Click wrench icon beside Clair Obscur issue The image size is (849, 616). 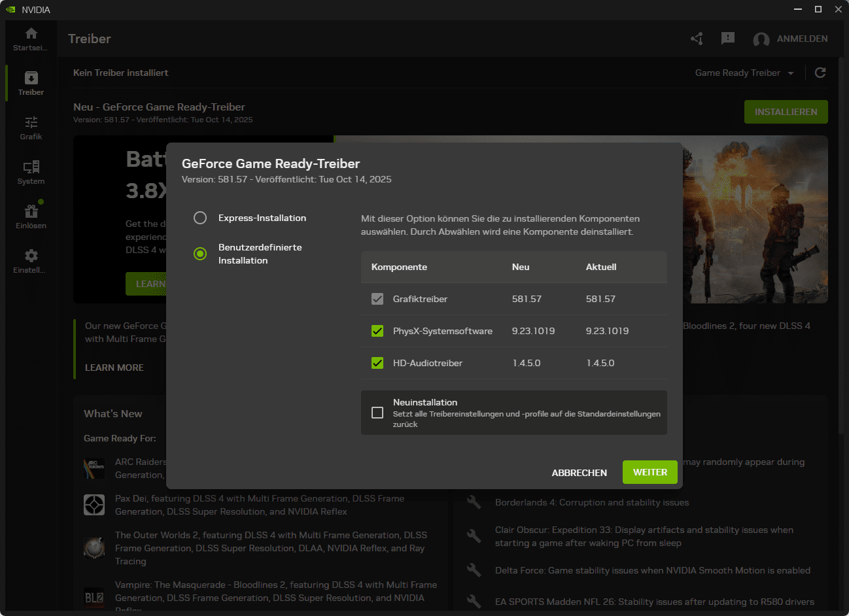[x=474, y=536]
